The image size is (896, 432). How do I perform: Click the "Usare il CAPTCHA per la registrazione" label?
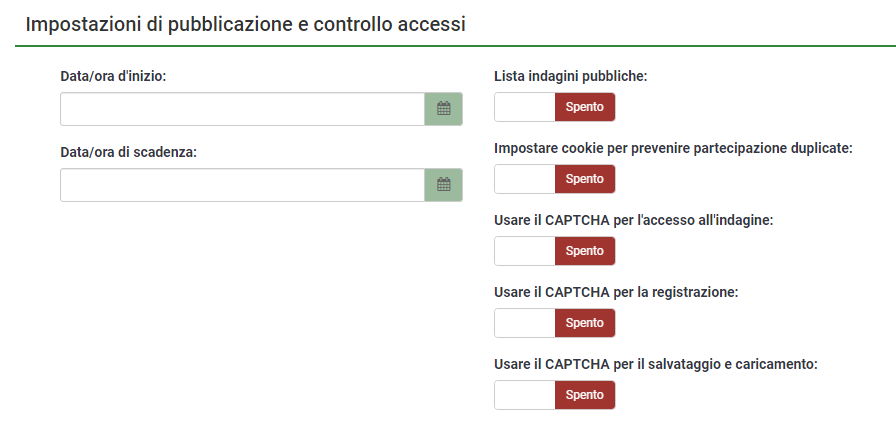coord(616,292)
